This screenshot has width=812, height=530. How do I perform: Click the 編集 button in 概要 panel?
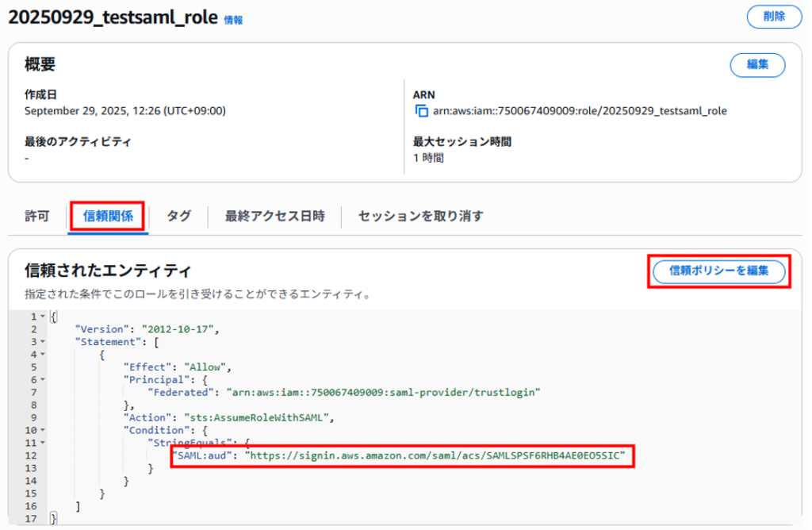click(757, 65)
